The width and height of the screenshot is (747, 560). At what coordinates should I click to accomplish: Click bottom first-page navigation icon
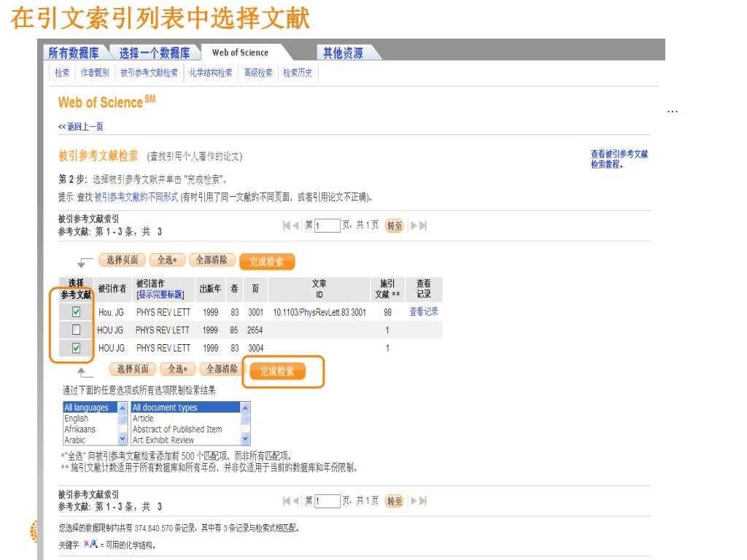point(286,500)
